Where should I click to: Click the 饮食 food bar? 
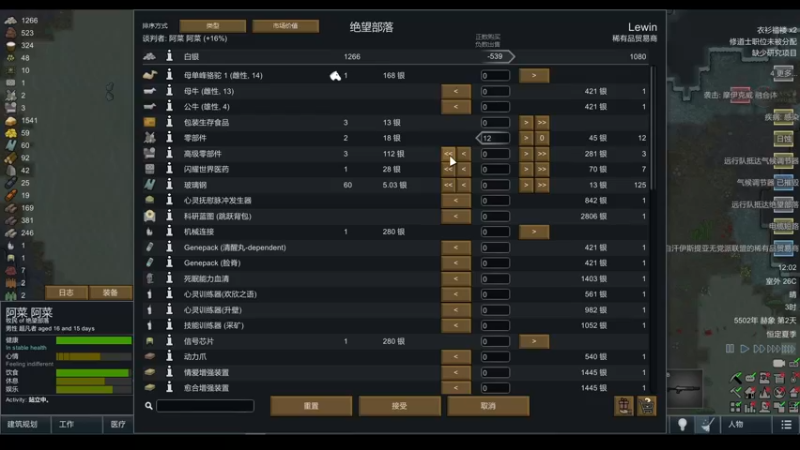tap(93, 372)
